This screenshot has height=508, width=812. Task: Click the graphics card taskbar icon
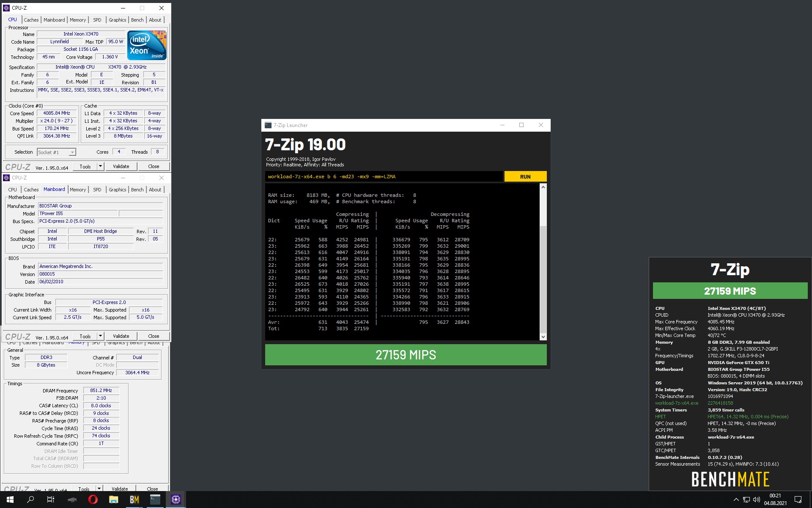point(72,500)
